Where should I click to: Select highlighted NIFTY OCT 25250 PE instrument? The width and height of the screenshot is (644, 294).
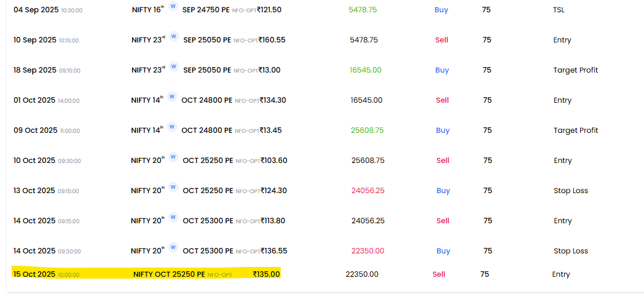click(169, 274)
